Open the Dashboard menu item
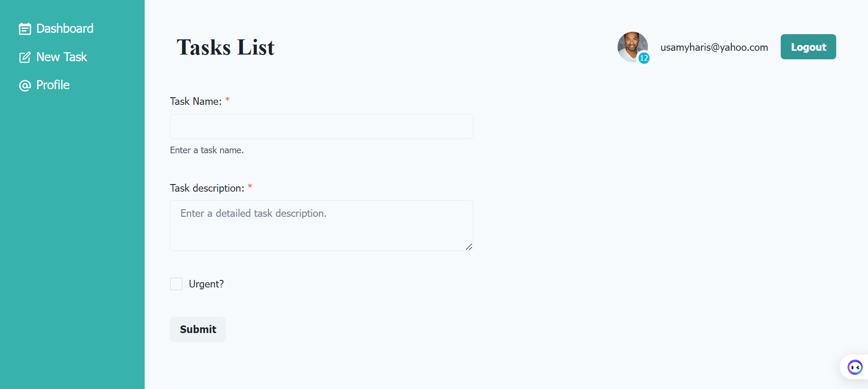This screenshot has height=389, width=868. (x=56, y=28)
